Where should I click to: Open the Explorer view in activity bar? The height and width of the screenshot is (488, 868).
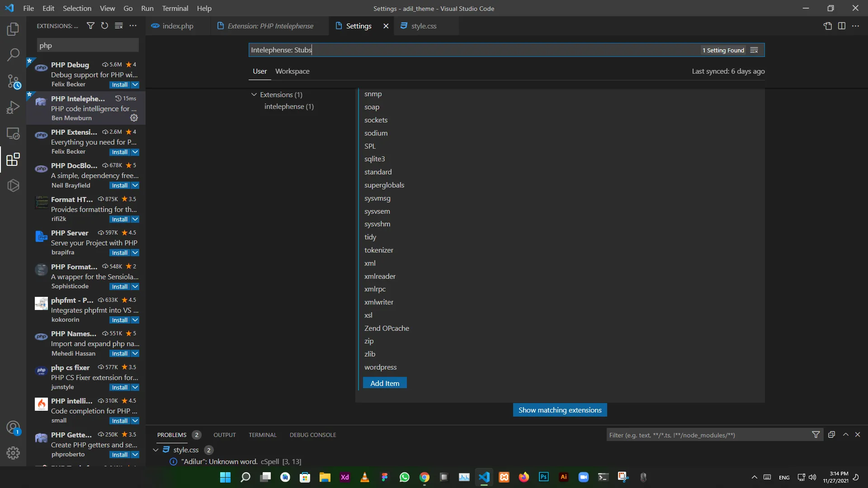click(x=13, y=29)
